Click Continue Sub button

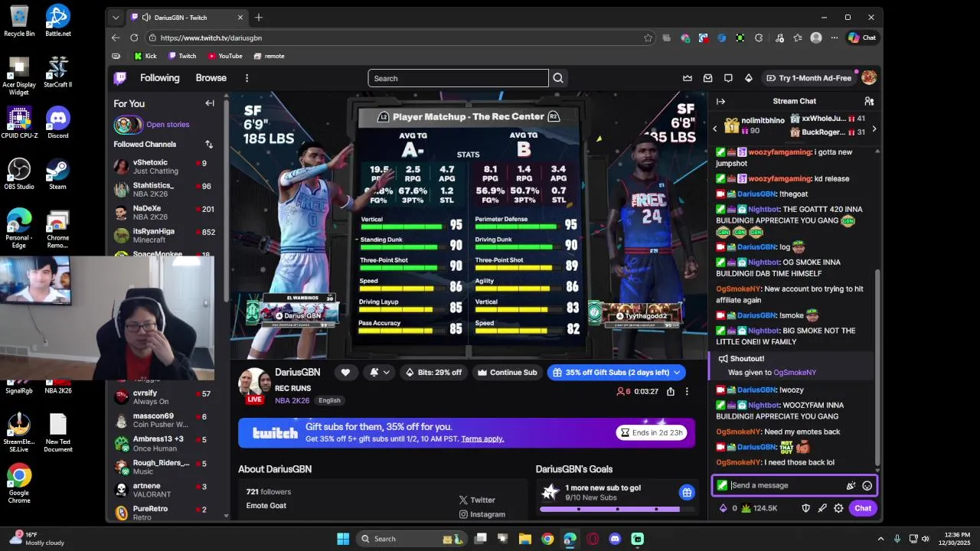[507, 373]
